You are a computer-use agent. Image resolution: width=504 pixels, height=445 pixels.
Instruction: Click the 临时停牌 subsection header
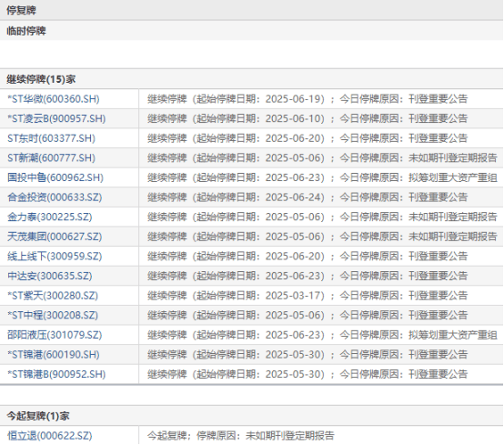[x=26, y=31]
